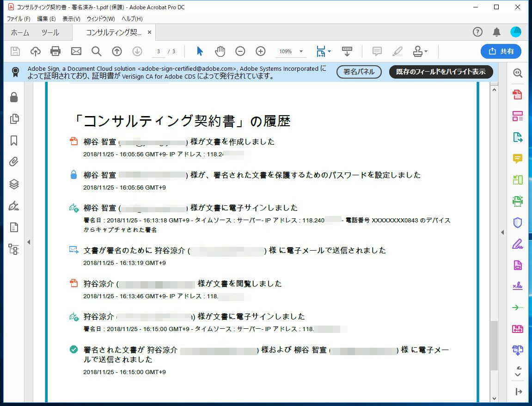Switch to the ツール tab
Image resolution: width=532 pixels, height=406 pixels.
pyautogui.click(x=50, y=32)
